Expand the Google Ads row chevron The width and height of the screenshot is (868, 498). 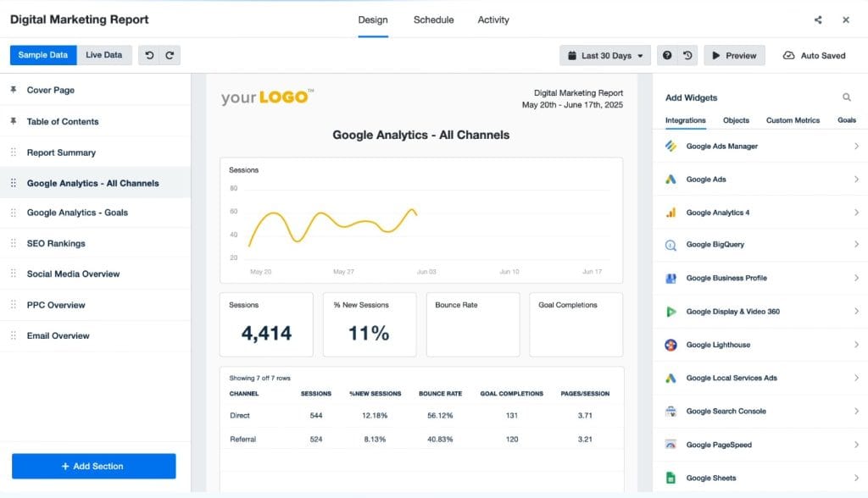pos(856,180)
